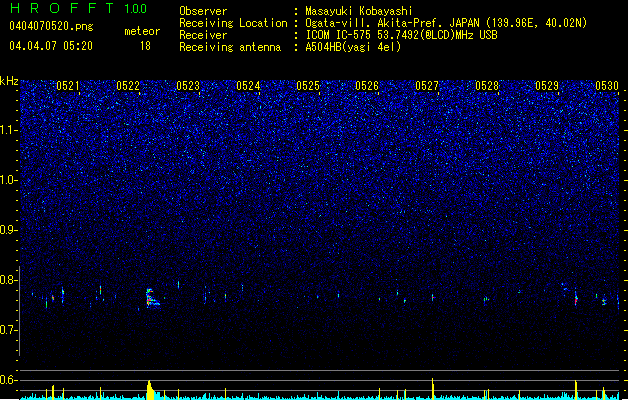Click the 0523 time marker
629x400 pixels.
(x=188, y=86)
